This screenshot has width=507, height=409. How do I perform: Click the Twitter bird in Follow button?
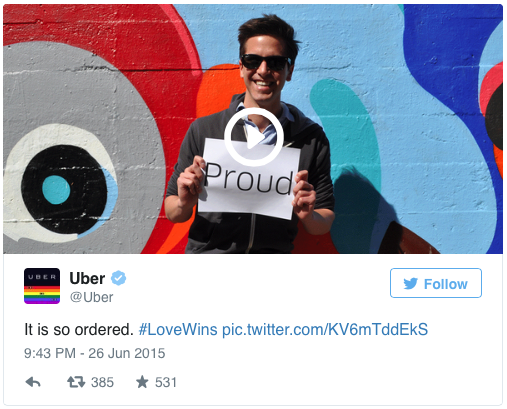[410, 284]
